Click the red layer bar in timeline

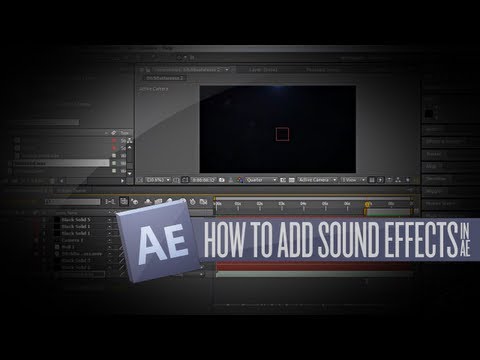tap(314, 267)
